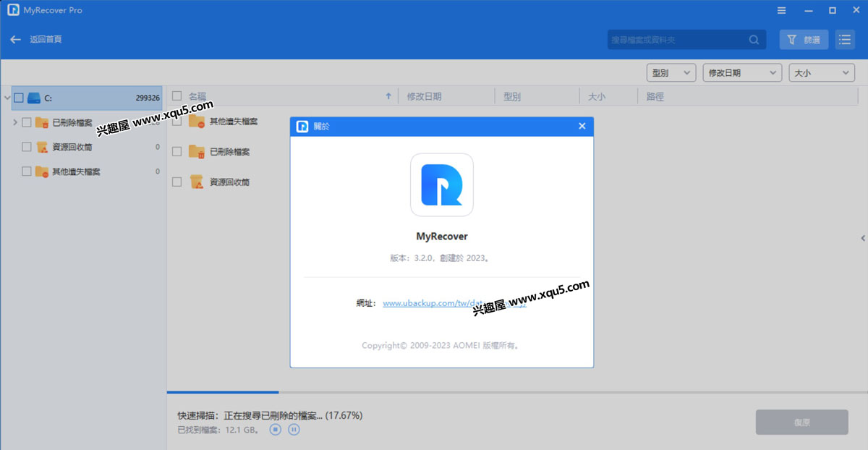Check the C: drive checkbox
868x450 pixels.
click(19, 98)
